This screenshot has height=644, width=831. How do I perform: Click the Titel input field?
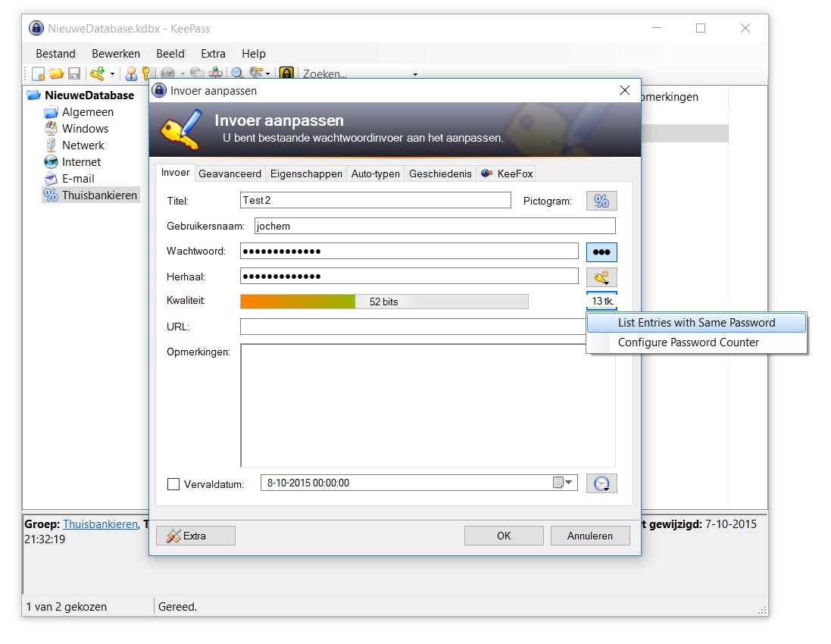coord(375,200)
